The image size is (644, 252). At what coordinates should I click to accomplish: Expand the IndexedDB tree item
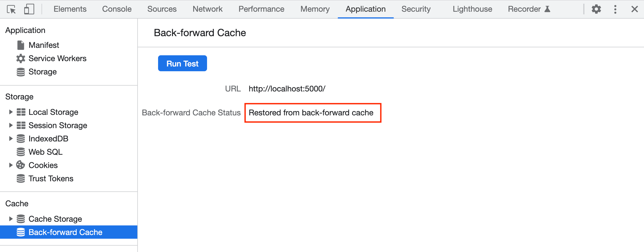coord(11,138)
